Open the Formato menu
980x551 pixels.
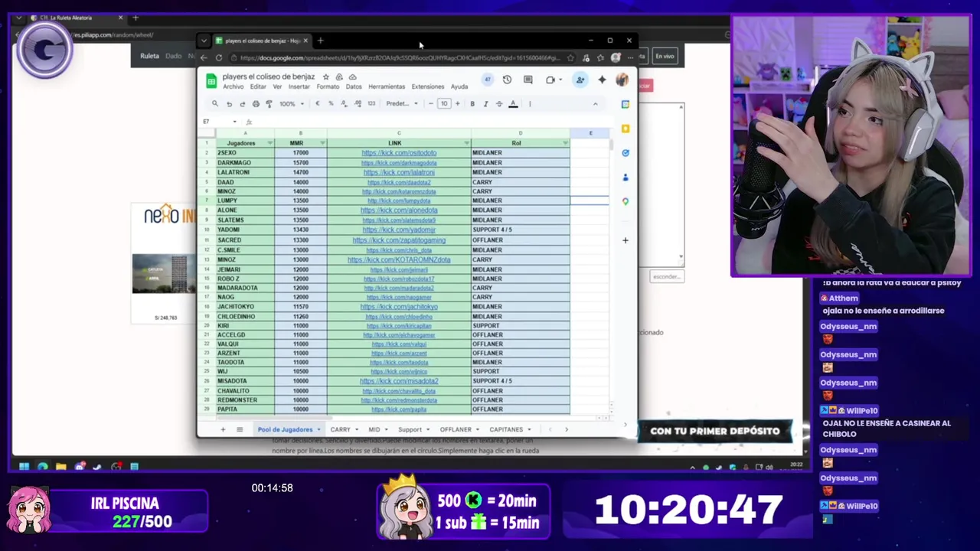(x=328, y=86)
